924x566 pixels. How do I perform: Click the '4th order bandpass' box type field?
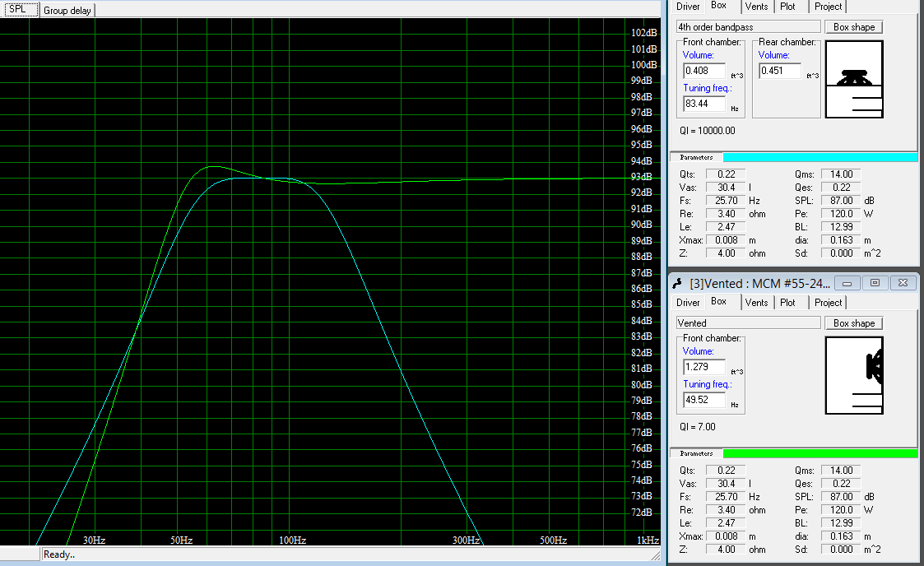(x=749, y=27)
